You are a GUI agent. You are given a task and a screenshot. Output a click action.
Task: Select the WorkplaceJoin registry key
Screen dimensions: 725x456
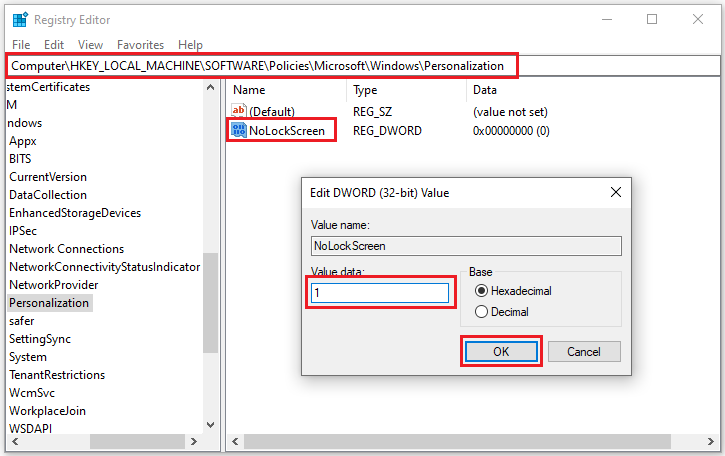point(47,411)
